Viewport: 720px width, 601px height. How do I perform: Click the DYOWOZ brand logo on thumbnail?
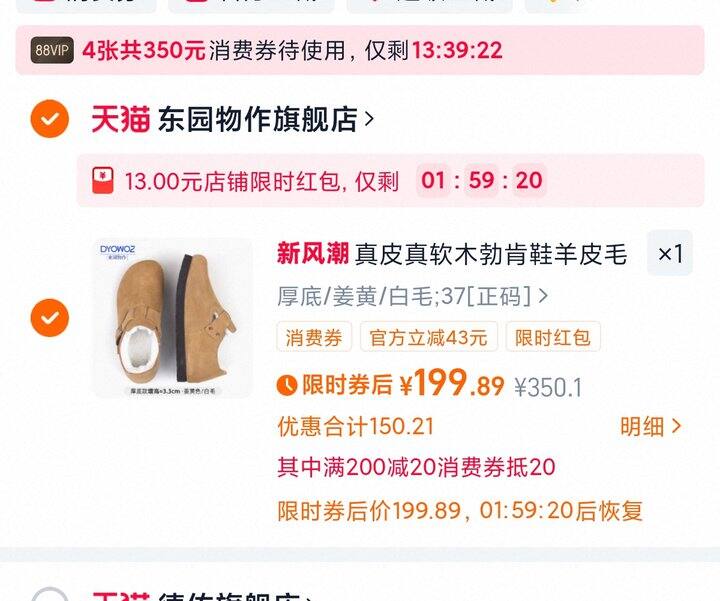click(118, 251)
